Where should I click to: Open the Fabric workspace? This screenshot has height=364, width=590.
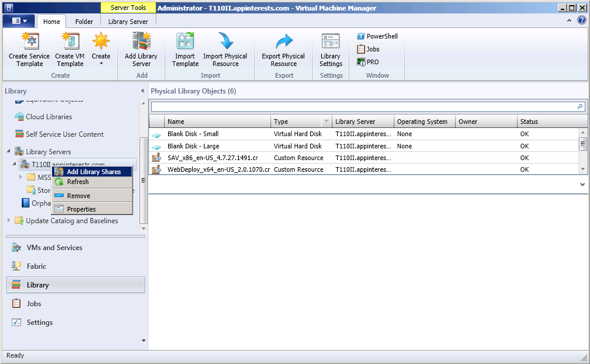click(36, 266)
